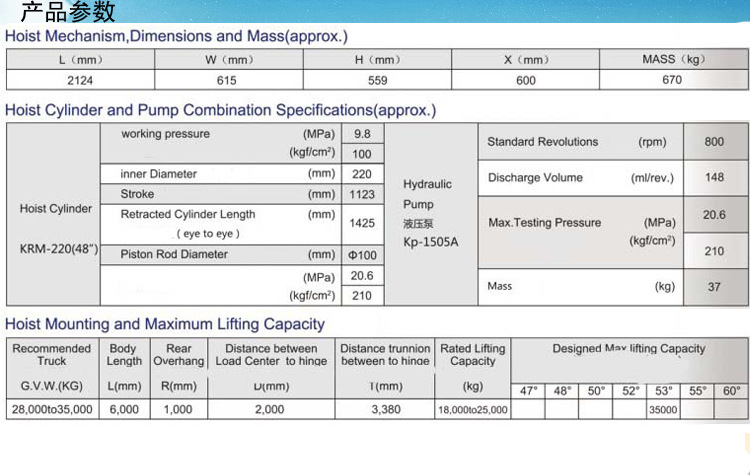Click the "Body Length" column header
Viewport: 750px width, 475px height.
(124, 355)
